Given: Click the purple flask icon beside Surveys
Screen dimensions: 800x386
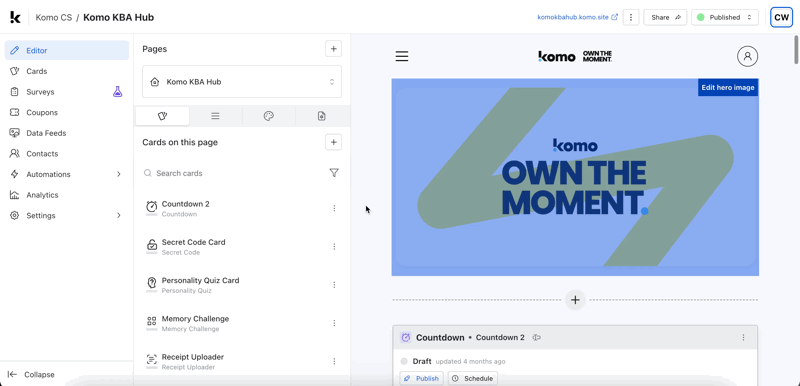Looking at the screenshot, I should click(117, 92).
